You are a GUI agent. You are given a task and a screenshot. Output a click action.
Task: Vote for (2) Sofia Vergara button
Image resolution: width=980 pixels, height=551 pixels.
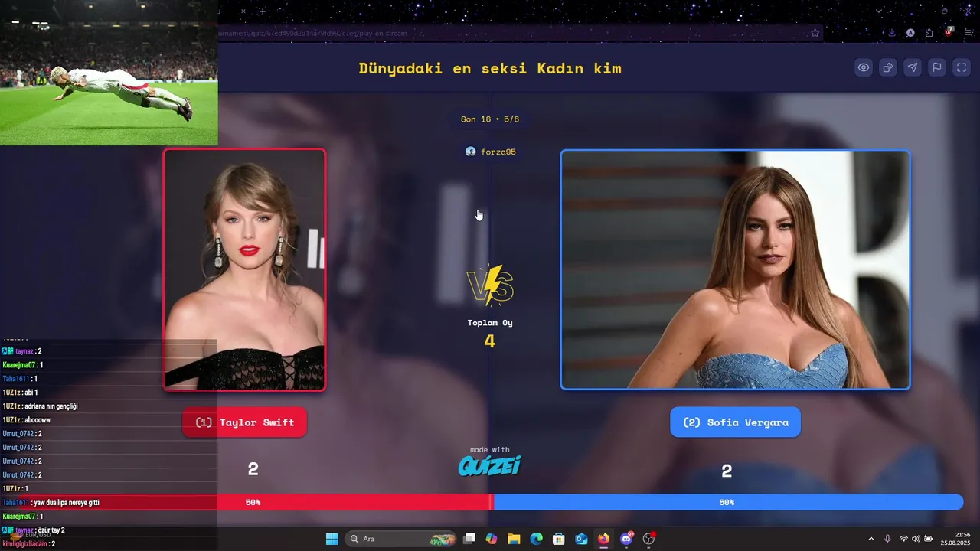735,422
